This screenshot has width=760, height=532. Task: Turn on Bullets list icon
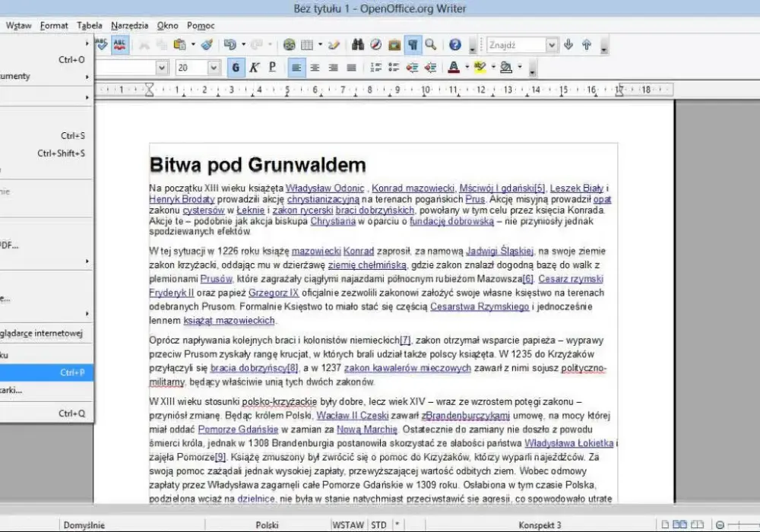394,68
